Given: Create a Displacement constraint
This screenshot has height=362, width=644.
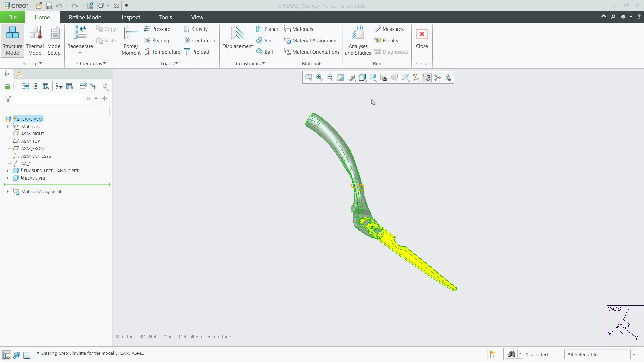Looking at the screenshot, I should [x=237, y=38].
